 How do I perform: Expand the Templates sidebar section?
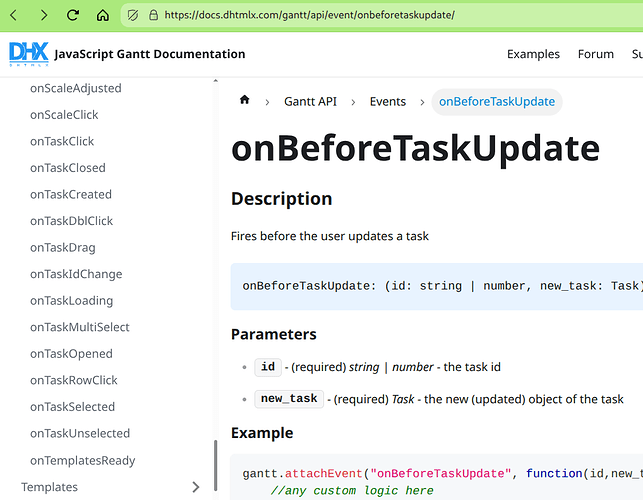pos(195,487)
